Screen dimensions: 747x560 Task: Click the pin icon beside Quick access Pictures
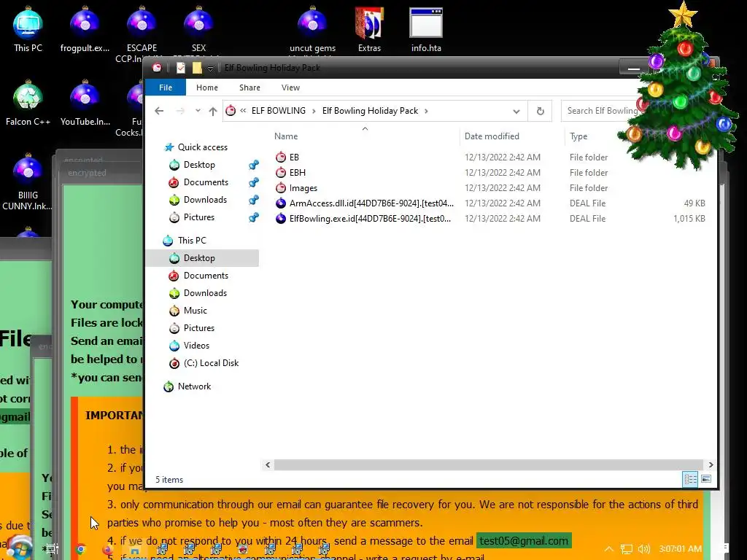pos(254,217)
